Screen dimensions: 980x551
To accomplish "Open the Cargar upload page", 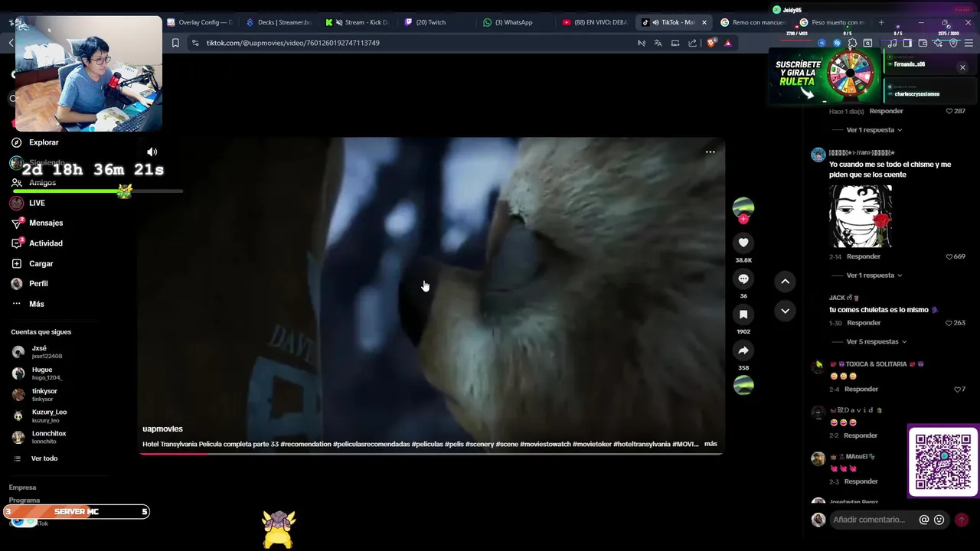I will point(41,263).
